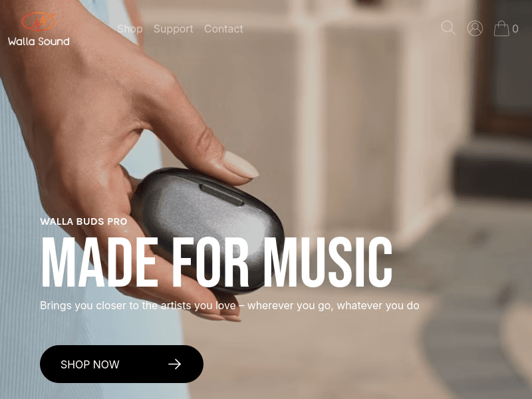Open the Shop menu

[130, 29]
